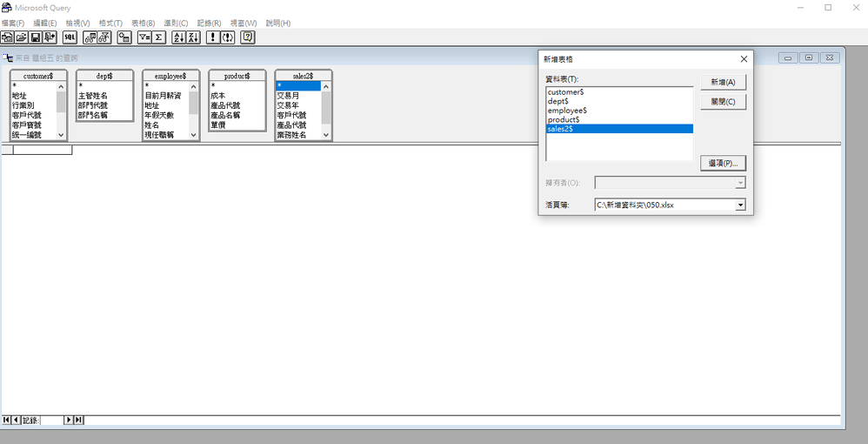Image resolution: width=868 pixels, height=444 pixels.
Task: Click the 選項(P)... button
Action: [723, 163]
